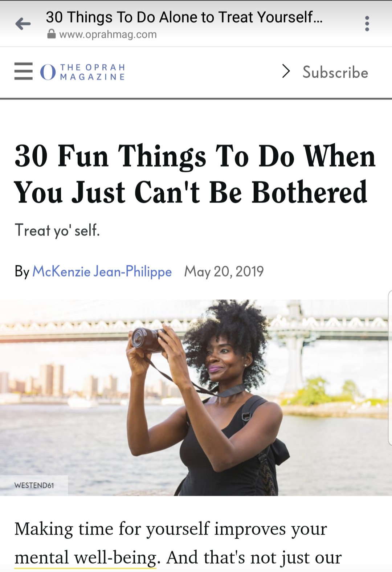
Task: Expand the chevron arrow beside Subscribe
Action: pyautogui.click(x=286, y=71)
